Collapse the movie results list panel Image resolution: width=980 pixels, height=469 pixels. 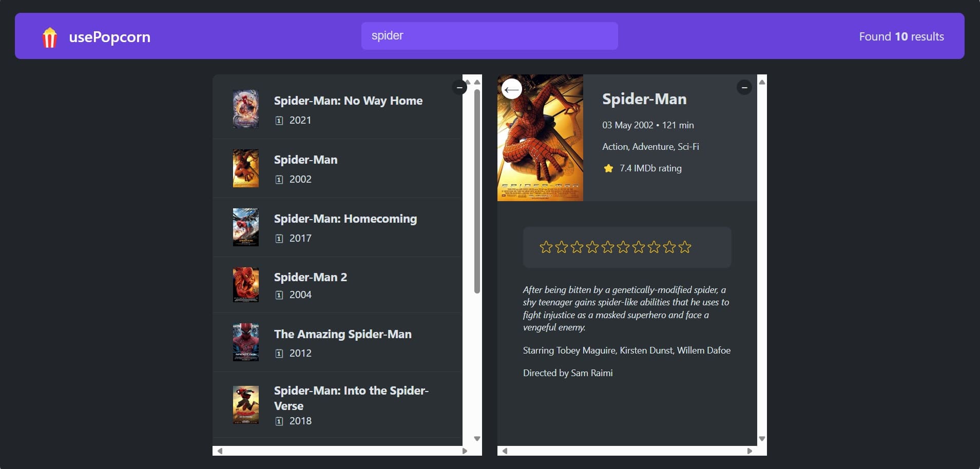click(459, 88)
